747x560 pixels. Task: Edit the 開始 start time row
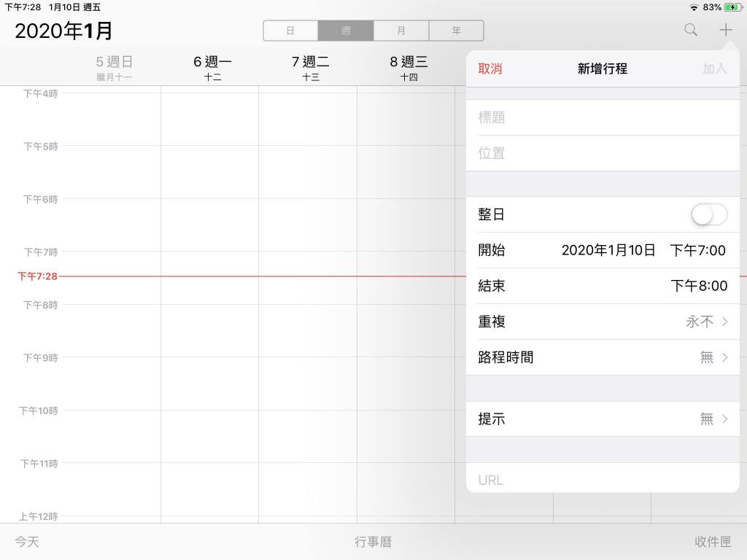pyautogui.click(x=603, y=250)
